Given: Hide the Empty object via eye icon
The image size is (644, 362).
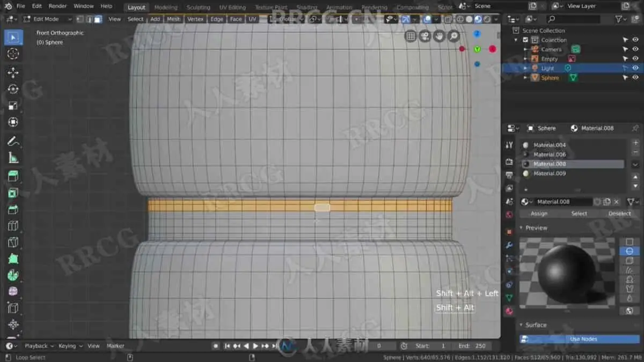Looking at the screenshot, I should [x=635, y=59].
